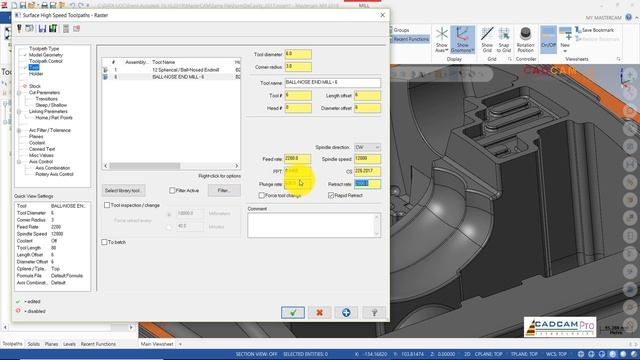
Task: Switch to the Recent Functions manager tab
Action: (x=98, y=344)
